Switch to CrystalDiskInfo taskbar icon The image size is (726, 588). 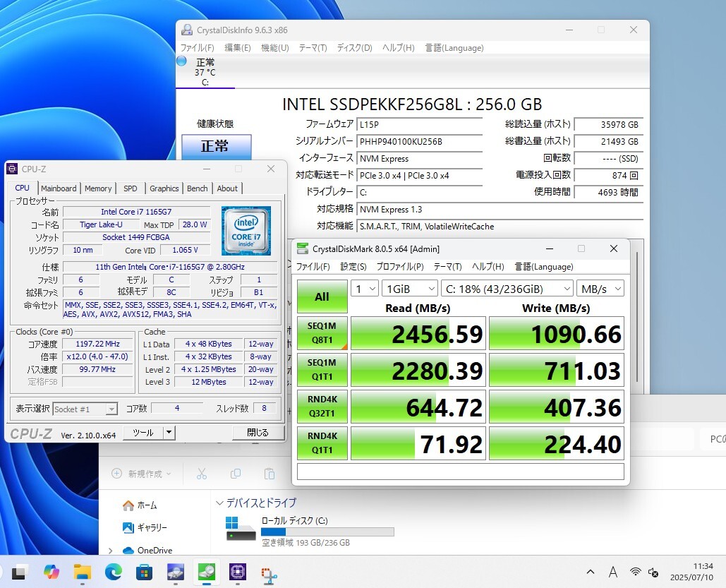(x=175, y=572)
